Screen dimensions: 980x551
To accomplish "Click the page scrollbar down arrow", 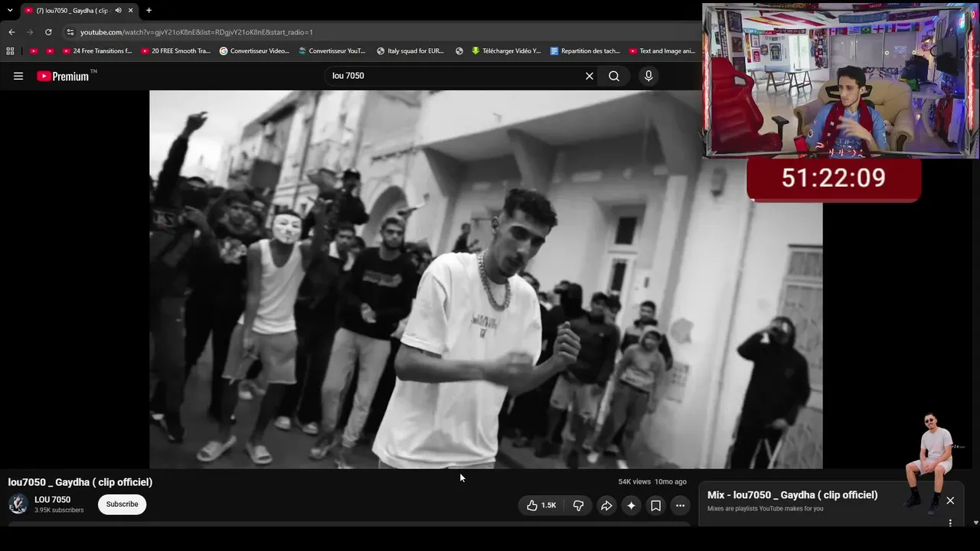I will pos(975,523).
